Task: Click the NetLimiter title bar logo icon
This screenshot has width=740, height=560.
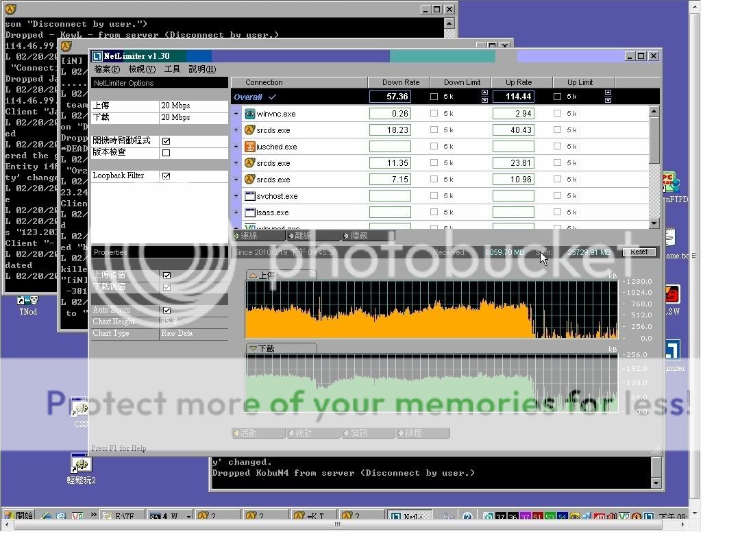Action: [97, 56]
